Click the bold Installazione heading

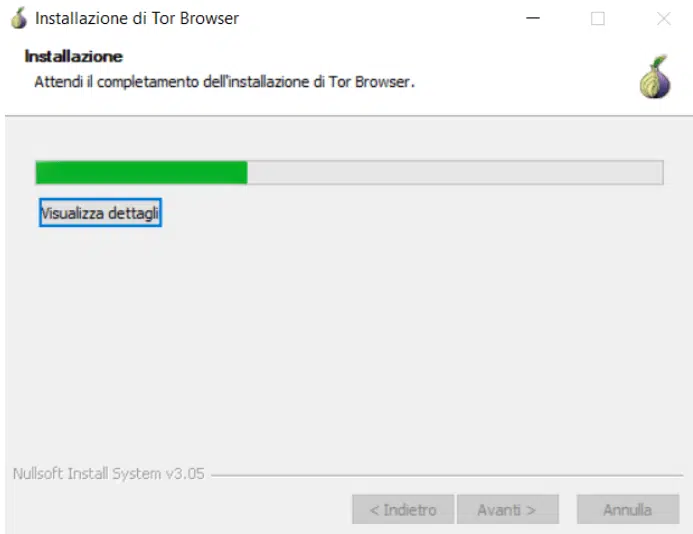(x=73, y=57)
